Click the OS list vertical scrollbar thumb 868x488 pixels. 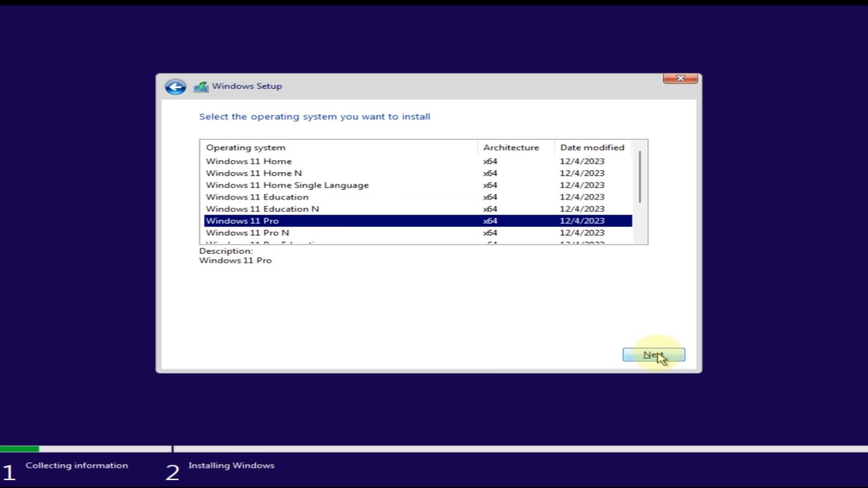pyautogui.click(x=640, y=177)
